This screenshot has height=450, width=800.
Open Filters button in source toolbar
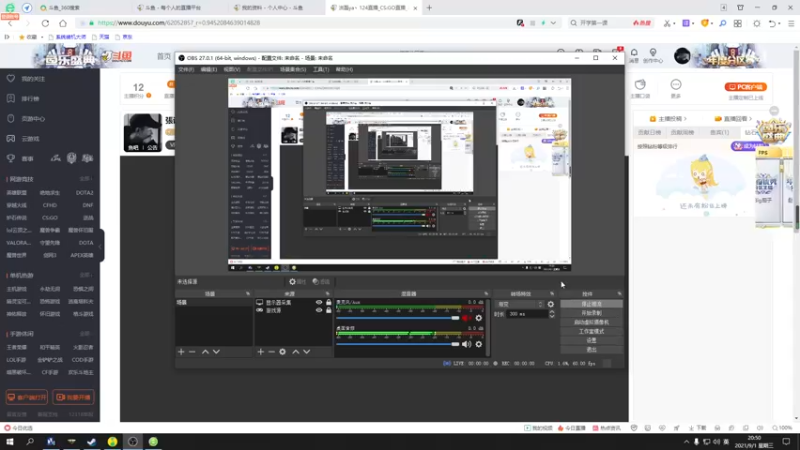click(321, 282)
